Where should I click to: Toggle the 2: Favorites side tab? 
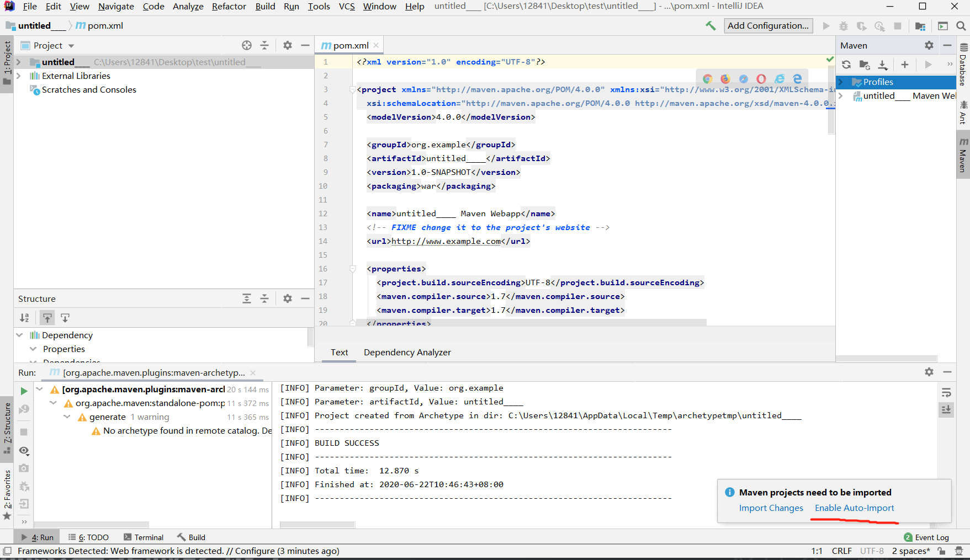(x=7, y=495)
